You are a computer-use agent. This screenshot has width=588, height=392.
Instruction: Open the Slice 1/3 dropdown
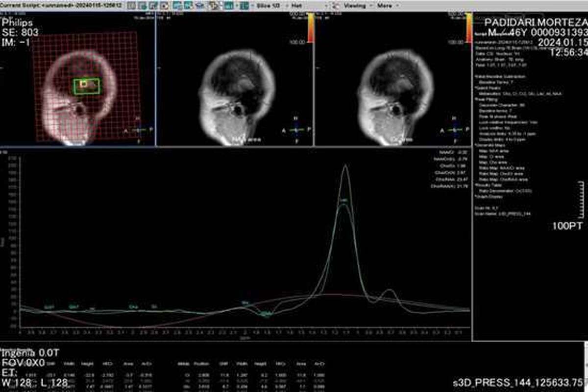(269, 6)
